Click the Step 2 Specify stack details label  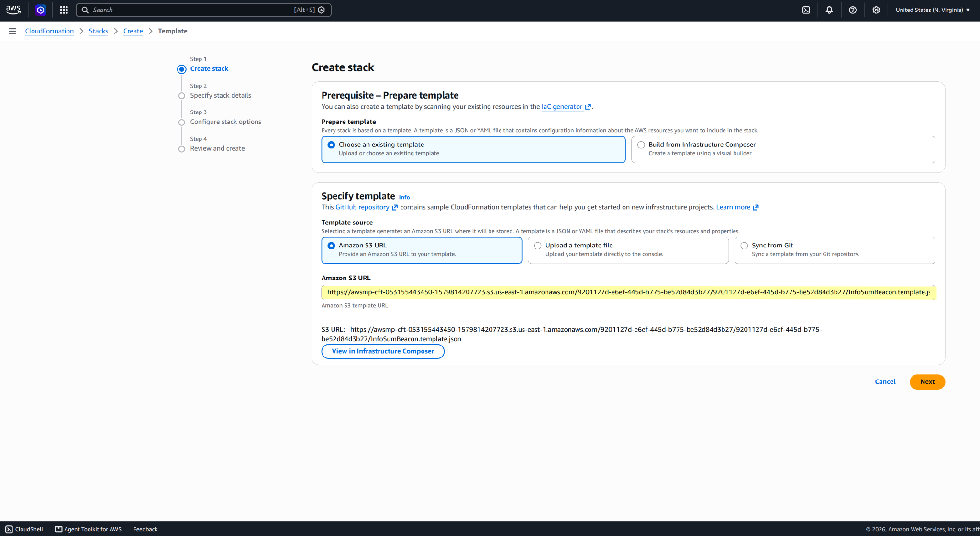(x=221, y=95)
